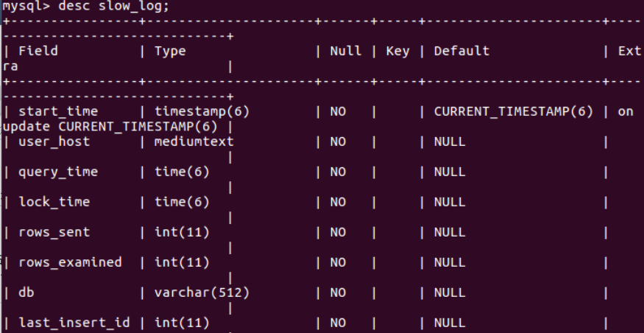Screen dimensions: 644x333
Task: Click the 'Type' column header
Action: [x=170, y=51]
